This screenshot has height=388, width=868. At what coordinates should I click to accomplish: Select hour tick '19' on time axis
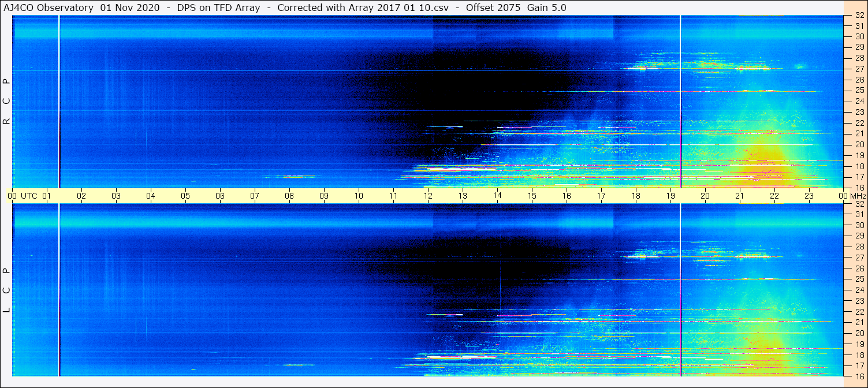coord(671,196)
